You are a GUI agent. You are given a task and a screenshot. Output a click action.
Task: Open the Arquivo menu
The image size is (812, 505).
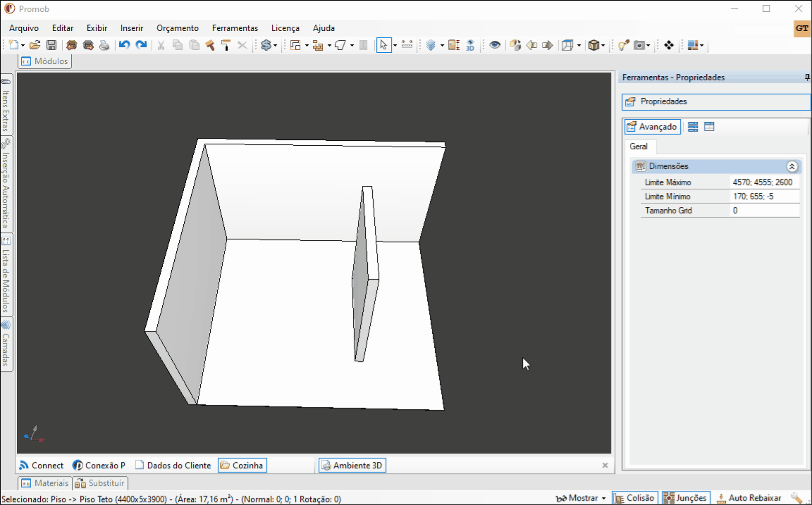[x=24, y=28]
